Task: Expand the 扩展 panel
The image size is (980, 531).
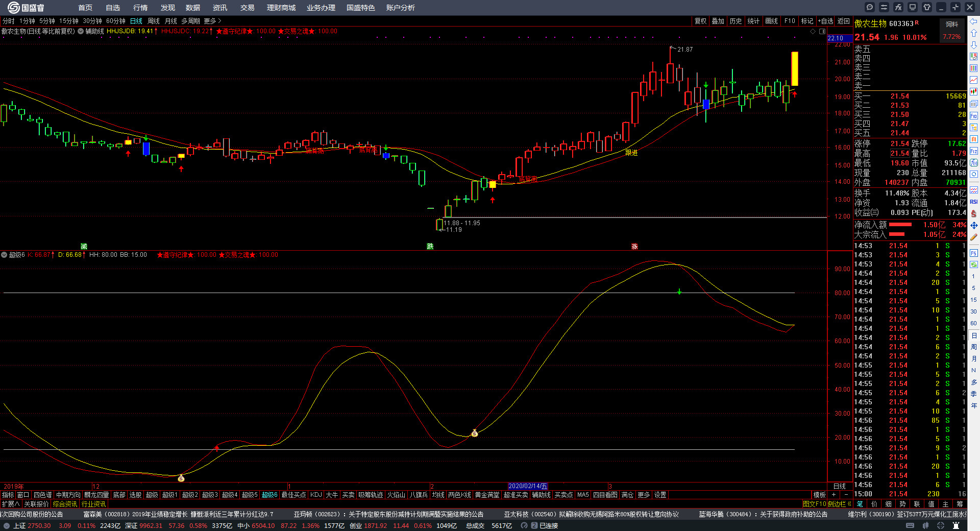Action: [10, 504]
